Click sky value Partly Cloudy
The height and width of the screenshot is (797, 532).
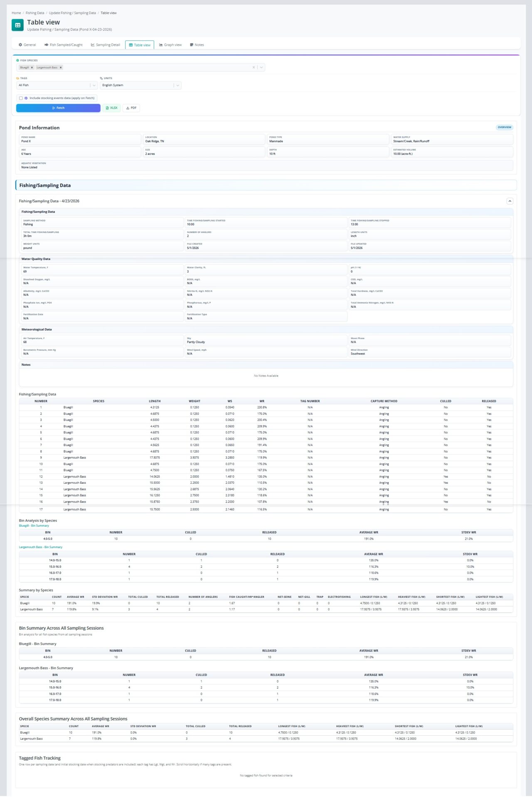click(196, 342)
